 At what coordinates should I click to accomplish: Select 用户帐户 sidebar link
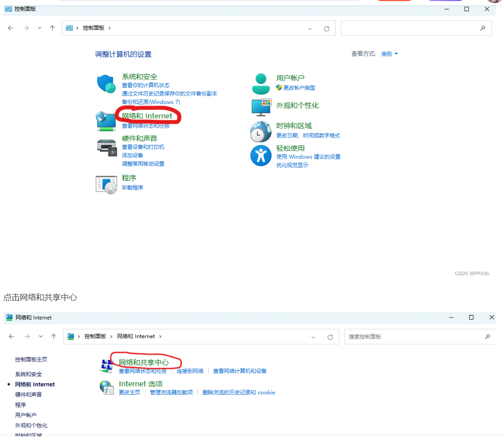click(x=26, y=415)
